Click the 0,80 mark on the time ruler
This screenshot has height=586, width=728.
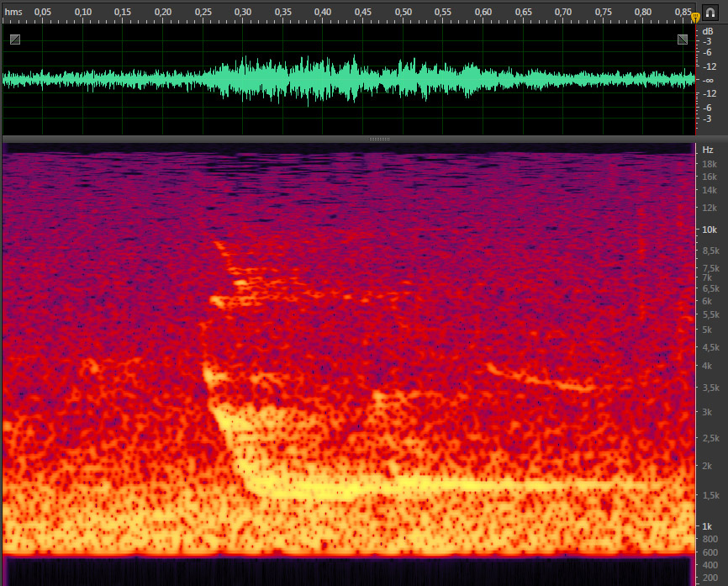point(643,12)
